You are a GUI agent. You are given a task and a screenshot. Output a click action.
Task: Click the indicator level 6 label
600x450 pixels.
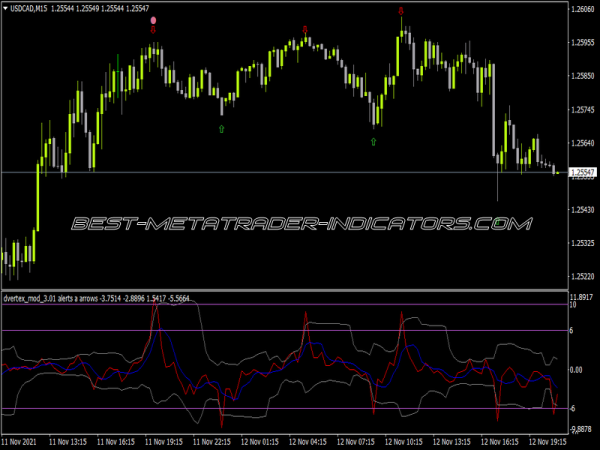click(571, 330)
